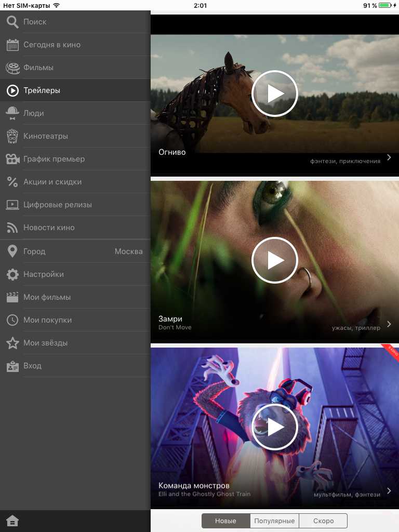This screenshot has width=399, height=532.
Task: Expand Огниво details with chevron arrow
Action: [389, 157]
